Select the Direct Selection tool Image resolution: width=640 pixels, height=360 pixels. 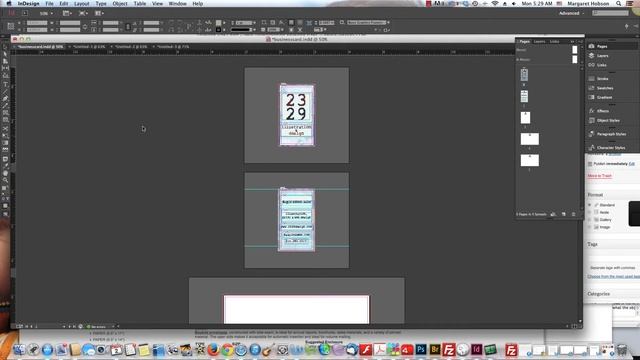coord(5,54)
